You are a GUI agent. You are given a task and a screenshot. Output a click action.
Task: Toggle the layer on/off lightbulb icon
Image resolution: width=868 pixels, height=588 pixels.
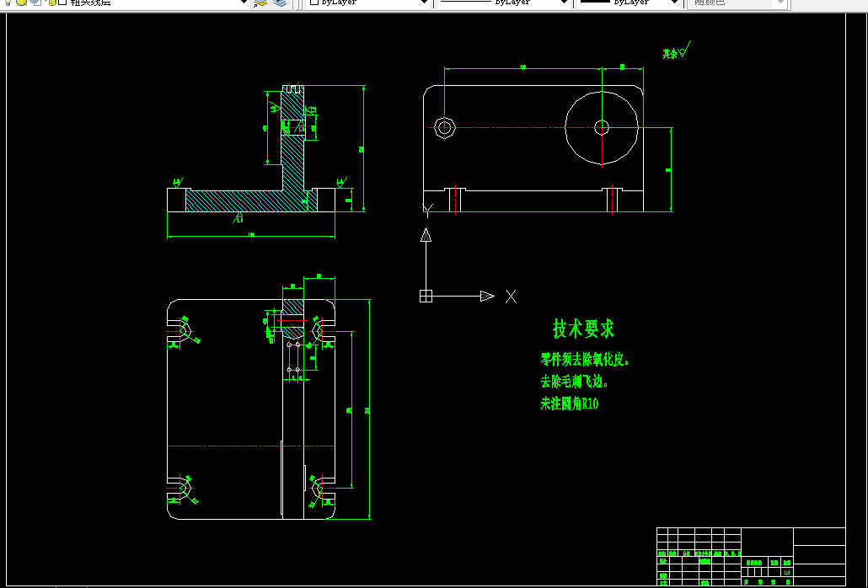tap(8, 3)
